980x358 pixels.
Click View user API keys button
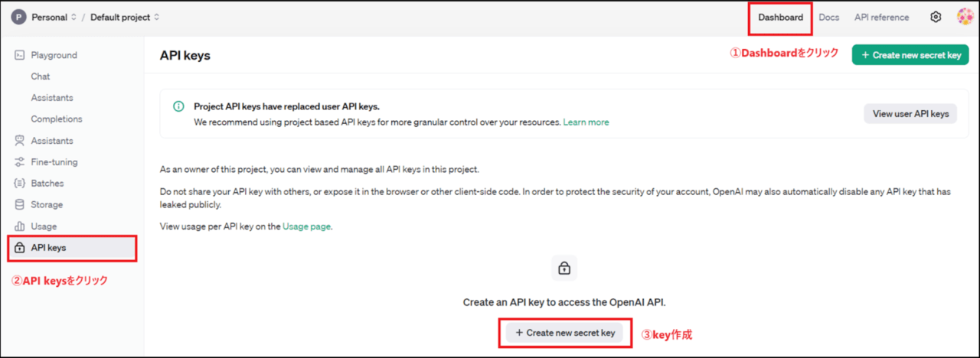910,114
